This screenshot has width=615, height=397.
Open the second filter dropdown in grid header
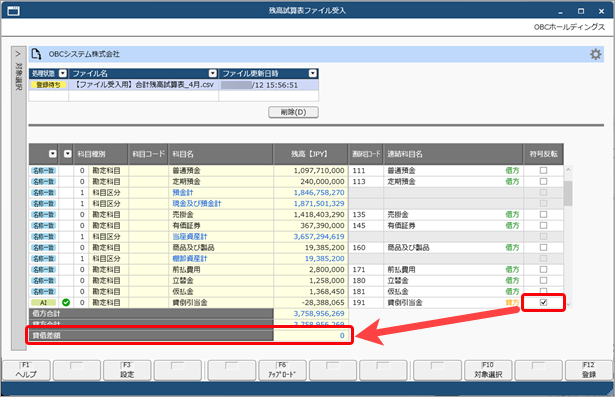[67, 154]
